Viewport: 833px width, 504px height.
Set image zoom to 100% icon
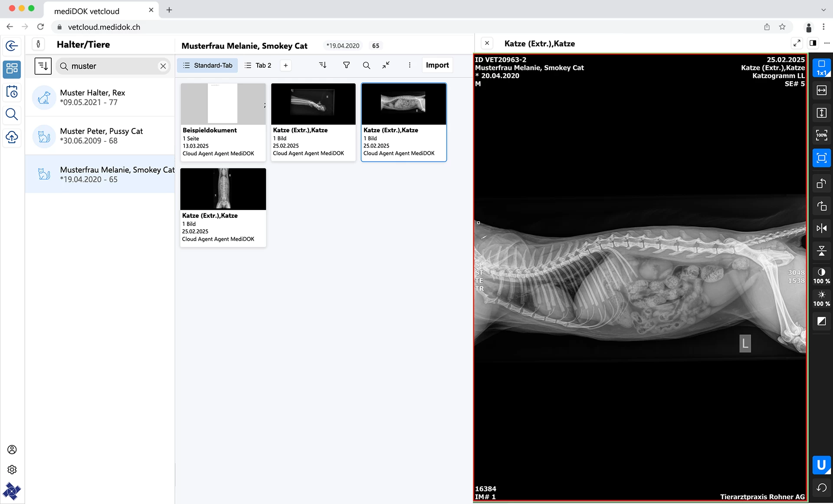(x=821, y=135)
